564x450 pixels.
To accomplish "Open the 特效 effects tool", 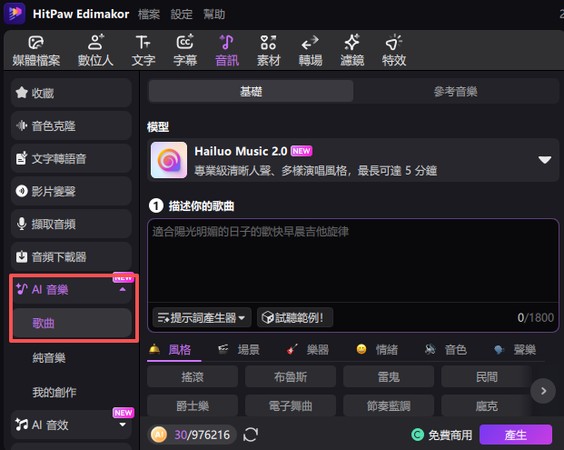I will click(x=394, y=51).
